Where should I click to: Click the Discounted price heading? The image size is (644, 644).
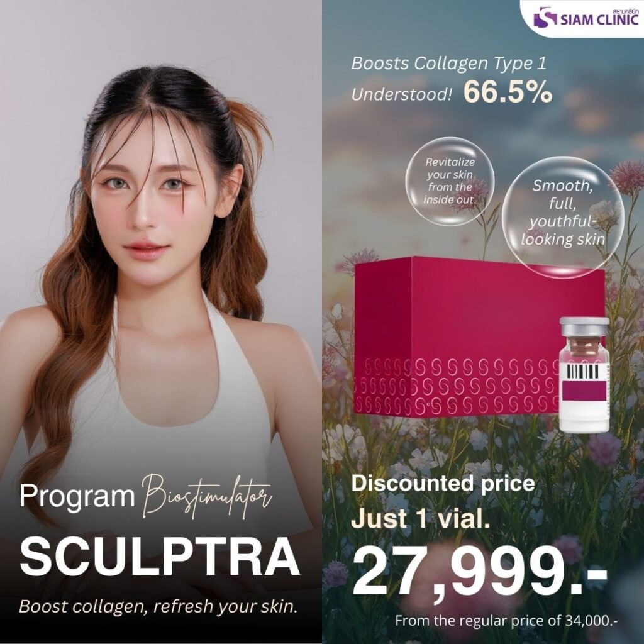click(x=443, y=484)
